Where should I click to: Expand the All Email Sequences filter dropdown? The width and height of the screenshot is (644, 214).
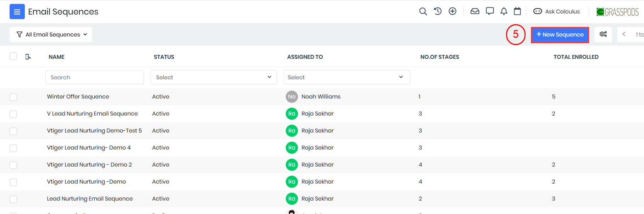tap(51, 35)
